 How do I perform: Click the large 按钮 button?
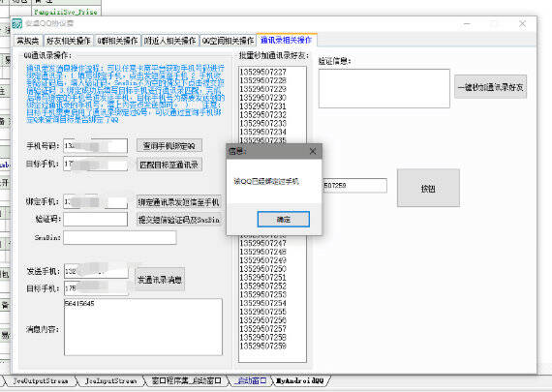coord(428,189)
